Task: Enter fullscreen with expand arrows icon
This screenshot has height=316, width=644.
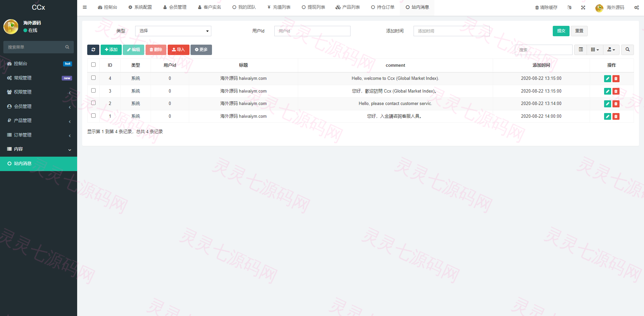Action: tap(583, 7)
